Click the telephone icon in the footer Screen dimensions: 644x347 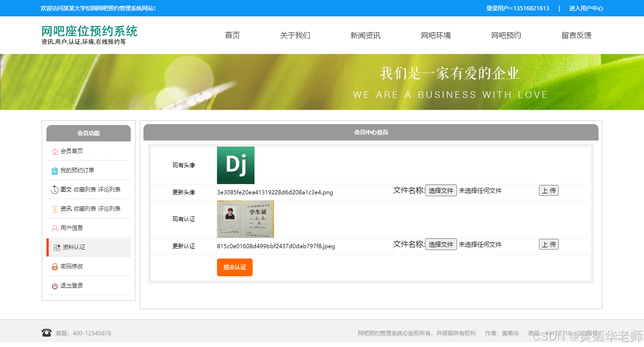(46, 332)
